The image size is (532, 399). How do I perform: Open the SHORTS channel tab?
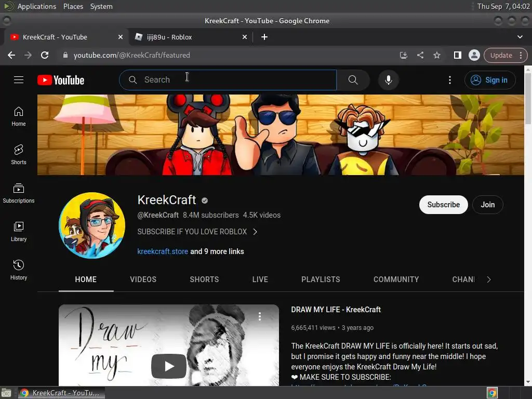(204, 280)
